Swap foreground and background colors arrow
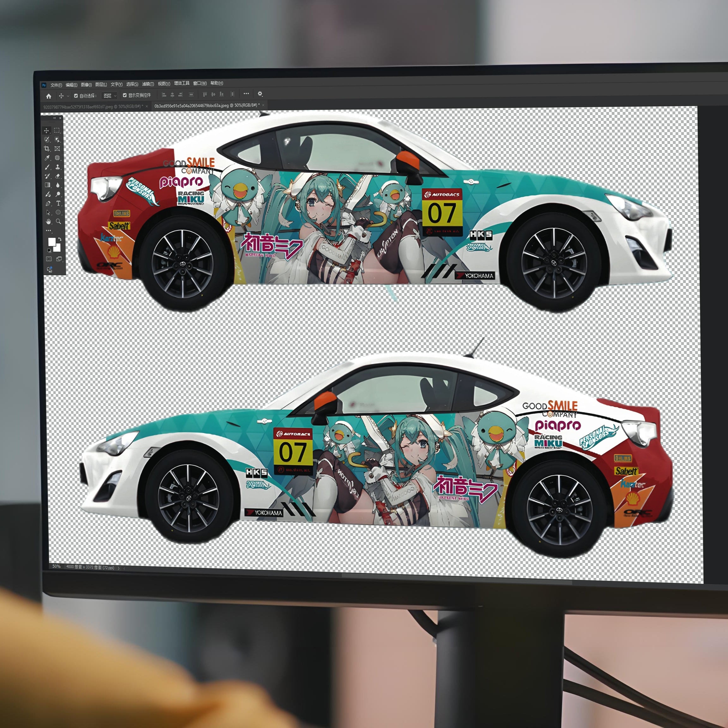Viewport: 728px width, 728px height. [x=60, y=240]
